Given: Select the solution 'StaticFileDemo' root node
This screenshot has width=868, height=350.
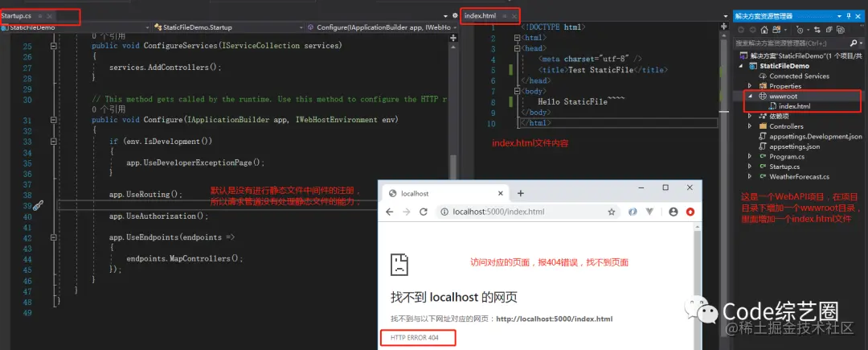Looking at the screenshot, I should tap(801, 56).
